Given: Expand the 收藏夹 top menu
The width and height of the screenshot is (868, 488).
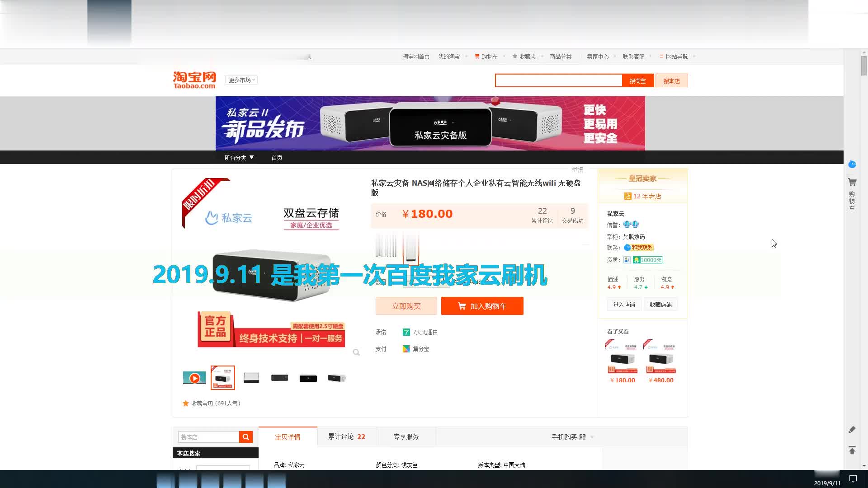Looking at the screenshot, I should click(527, 56).
